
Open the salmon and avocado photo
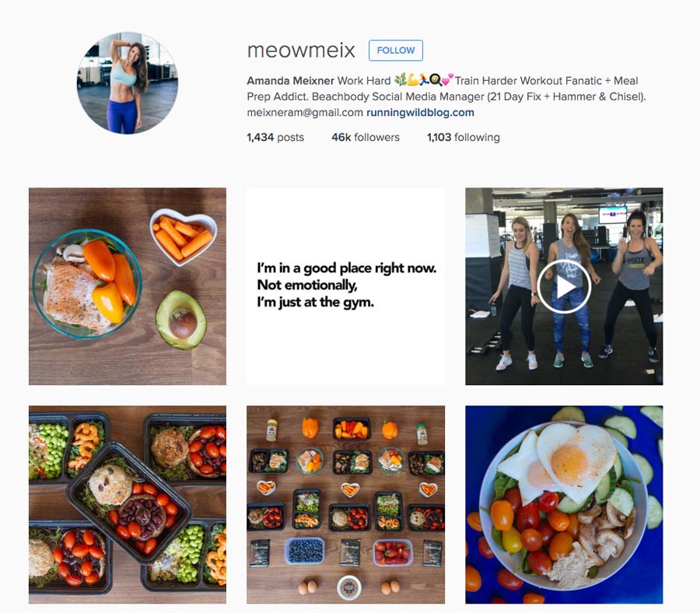coord(128,286)
